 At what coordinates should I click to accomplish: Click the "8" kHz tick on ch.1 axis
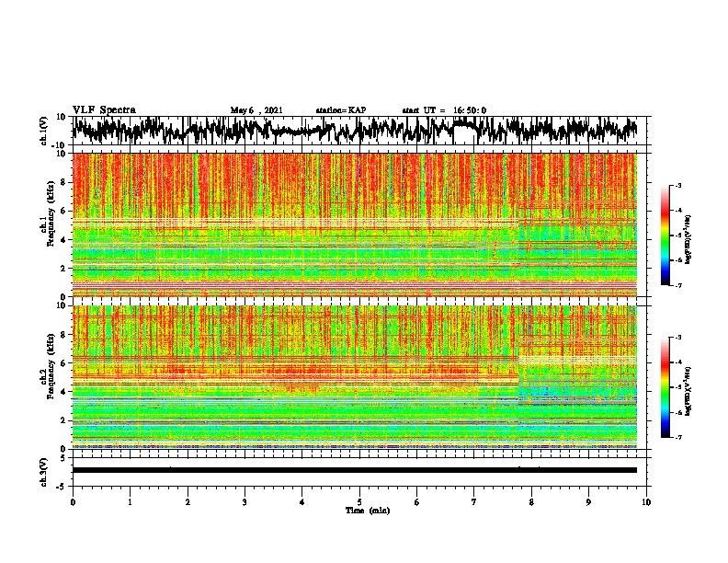tap(63, 182)
